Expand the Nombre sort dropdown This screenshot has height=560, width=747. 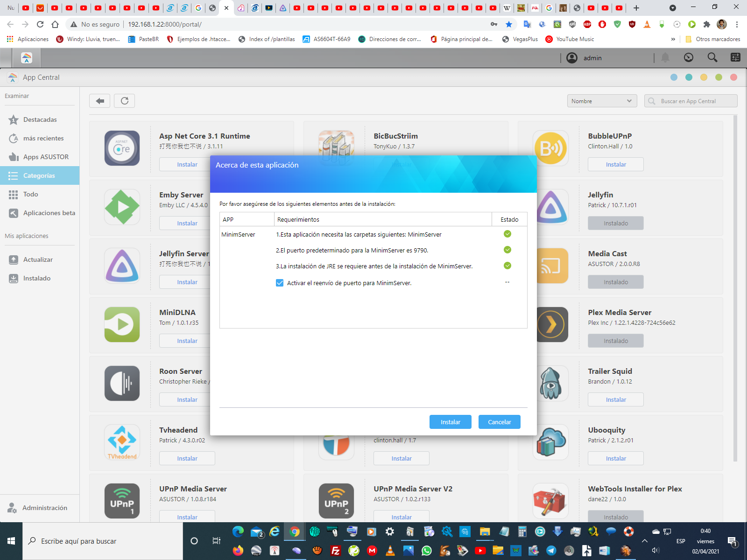click(x=602, y=101)
